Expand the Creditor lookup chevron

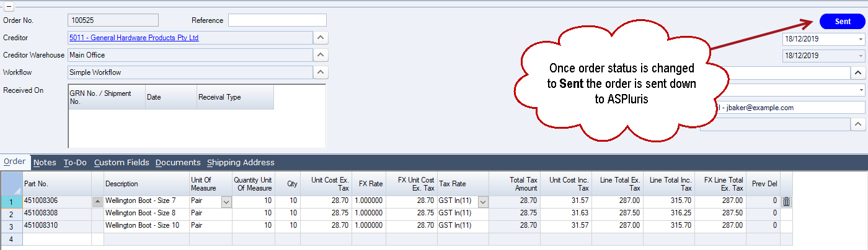click(319, 38)
